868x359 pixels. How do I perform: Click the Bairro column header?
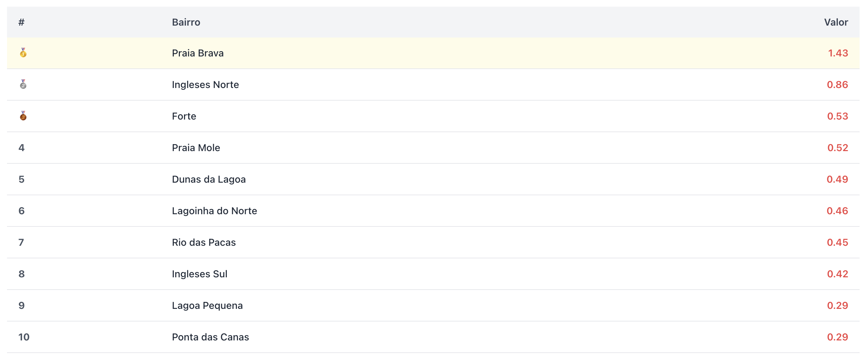click(186, 22)
